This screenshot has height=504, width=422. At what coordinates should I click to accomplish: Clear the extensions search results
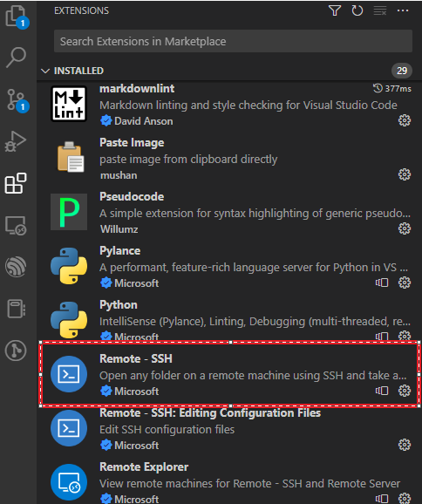click(x=380, y=10)
